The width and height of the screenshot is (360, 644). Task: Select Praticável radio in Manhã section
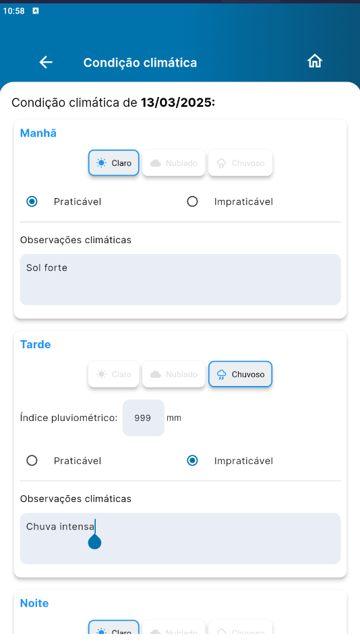click(32, 201)
